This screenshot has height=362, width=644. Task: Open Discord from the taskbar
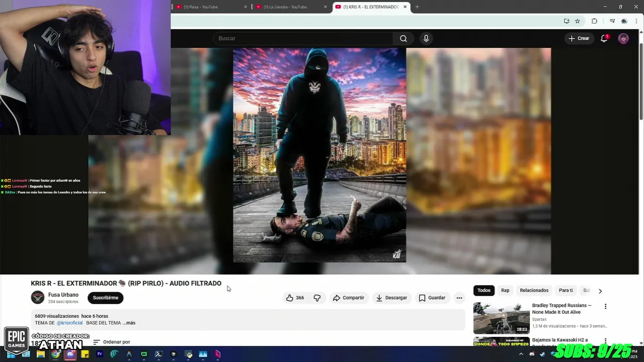pyautogui.click(x=70, y=354)
